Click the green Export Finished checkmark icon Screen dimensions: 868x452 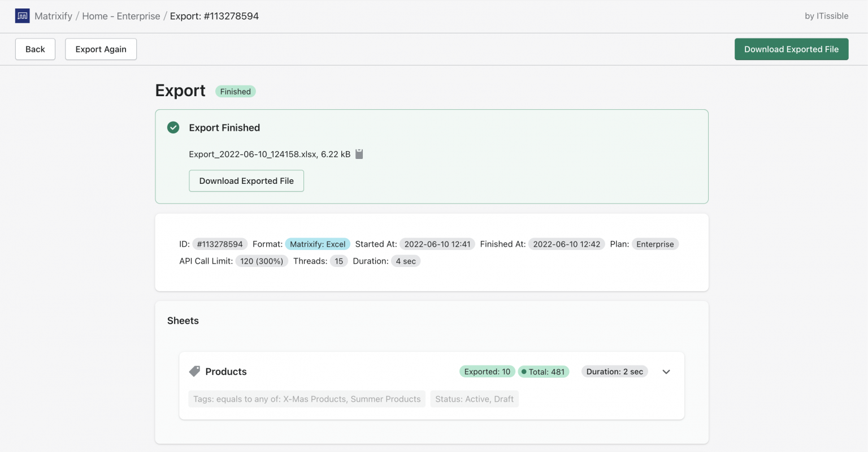pyautogui.click(x=173, y=127)
